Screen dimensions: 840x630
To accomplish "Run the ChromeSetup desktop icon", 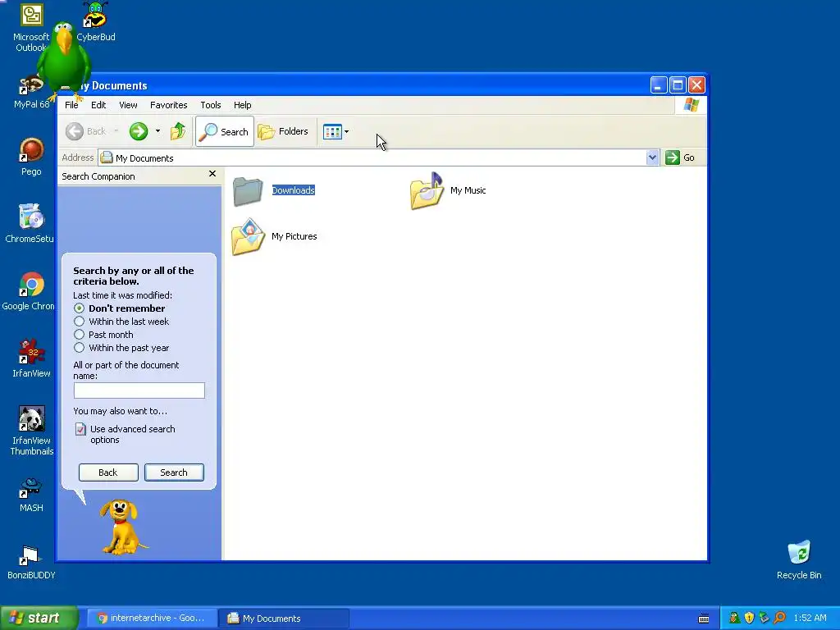I will coord(30,223).
